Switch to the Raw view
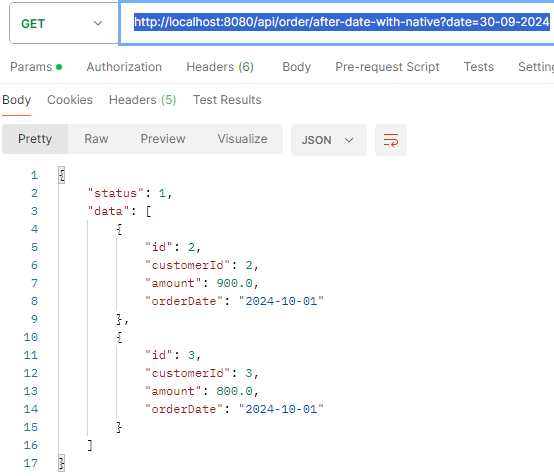This screenshot has height=476, width=554. pos(96,139)
